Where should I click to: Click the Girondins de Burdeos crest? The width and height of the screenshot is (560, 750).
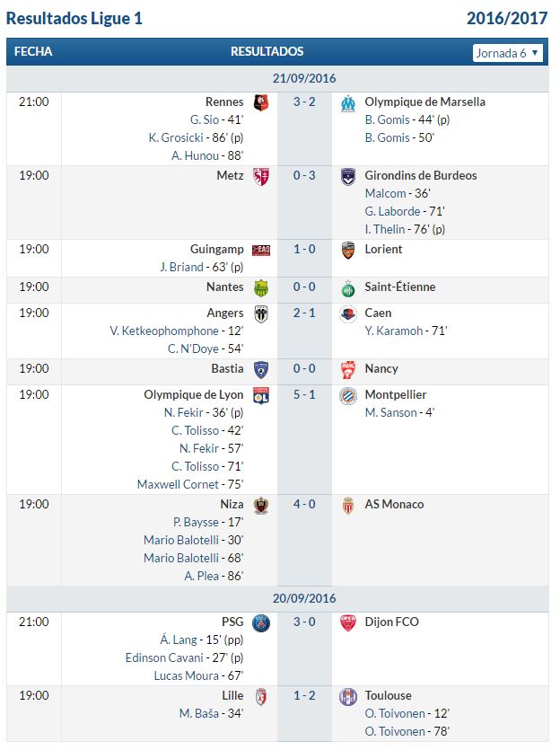pyautogui.click(x=348, y=177)
